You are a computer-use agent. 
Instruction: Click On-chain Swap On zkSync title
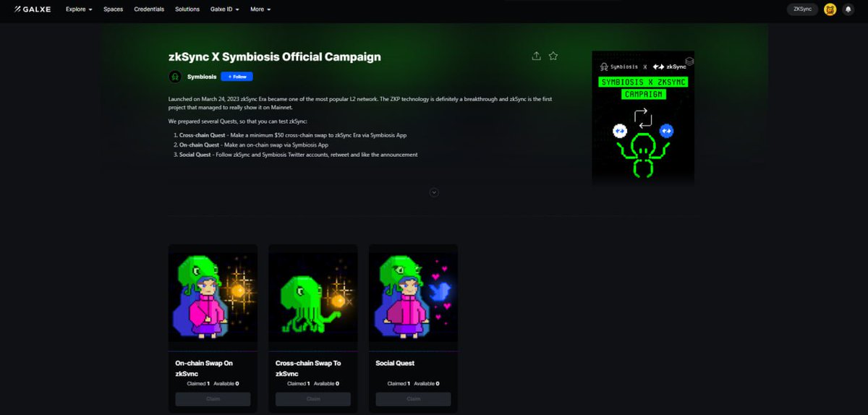[x=204, y=368]
